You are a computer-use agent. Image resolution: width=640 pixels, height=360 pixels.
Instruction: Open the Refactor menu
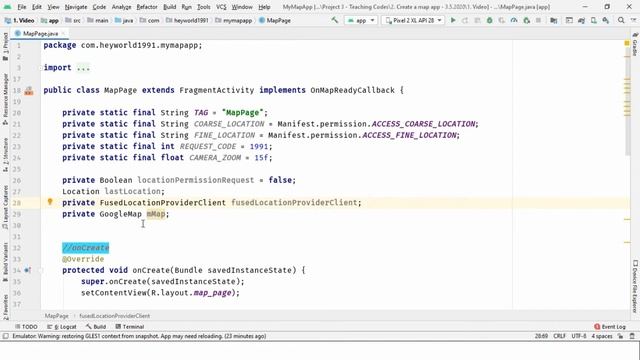point(147,7)
